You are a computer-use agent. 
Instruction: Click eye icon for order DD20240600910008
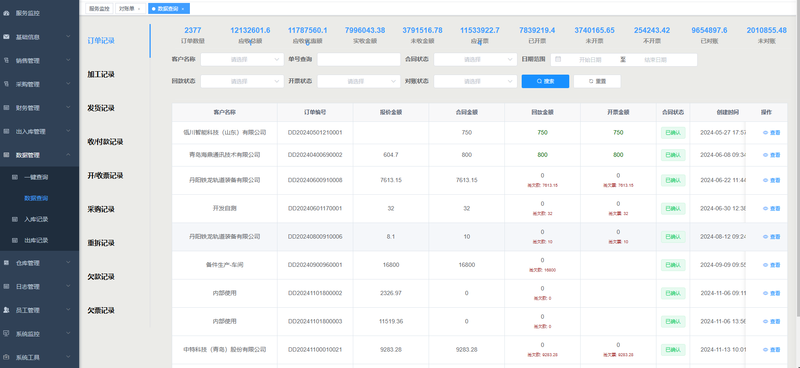pos(765,180)
